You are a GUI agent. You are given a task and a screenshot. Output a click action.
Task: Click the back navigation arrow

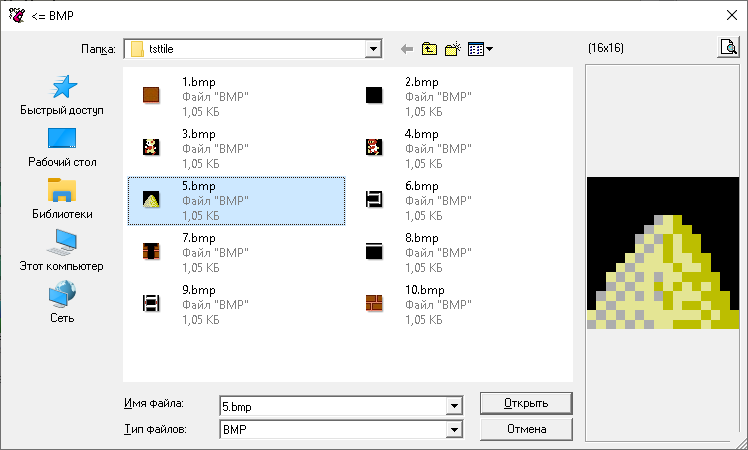point(406,48)
